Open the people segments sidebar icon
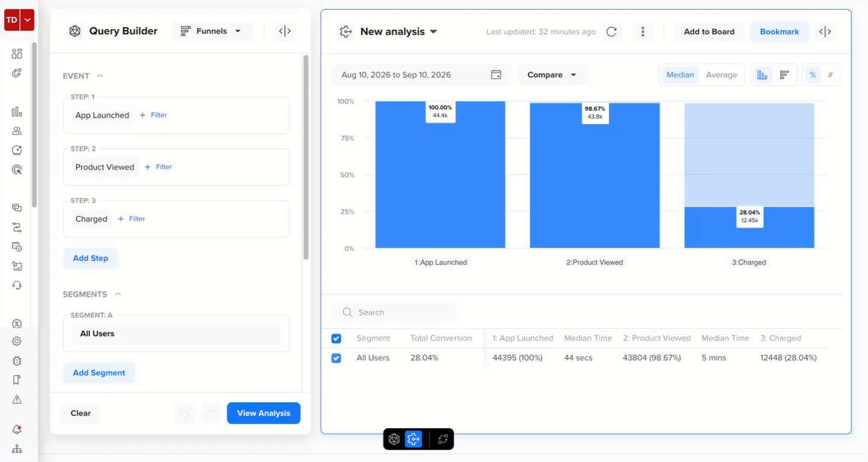The image size is (868, 462). point(17,131)
